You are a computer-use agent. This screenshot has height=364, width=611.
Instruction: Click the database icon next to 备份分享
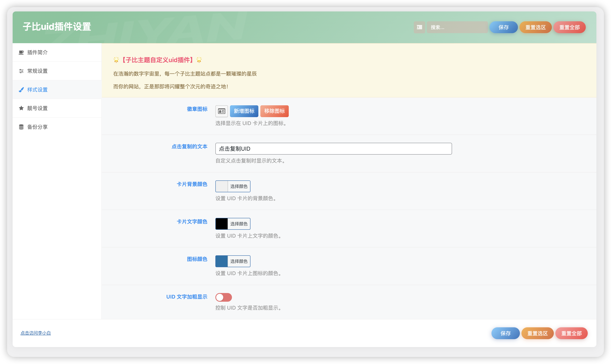click(21, 127)
